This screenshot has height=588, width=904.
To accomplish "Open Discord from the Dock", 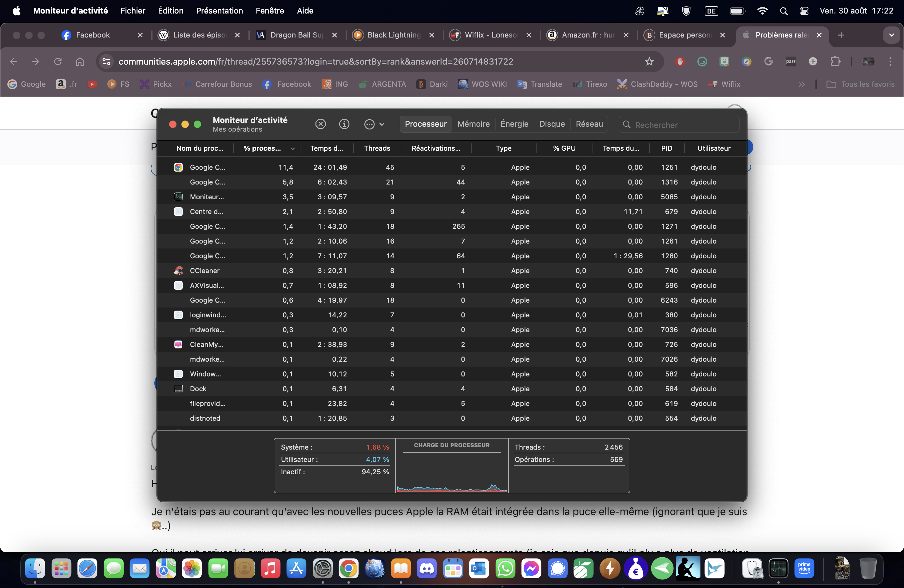I will point(426,568).
